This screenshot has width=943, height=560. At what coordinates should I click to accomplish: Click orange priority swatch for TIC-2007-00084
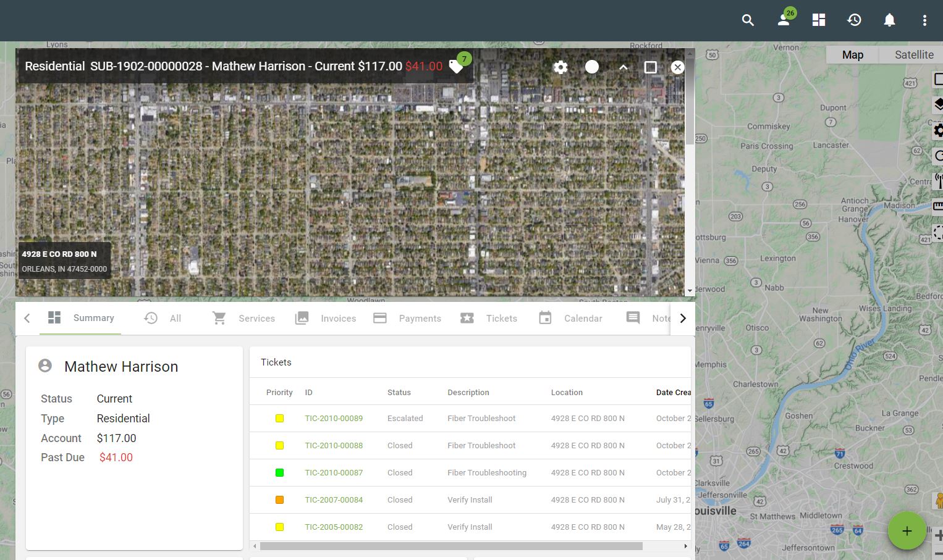point(279,500)
